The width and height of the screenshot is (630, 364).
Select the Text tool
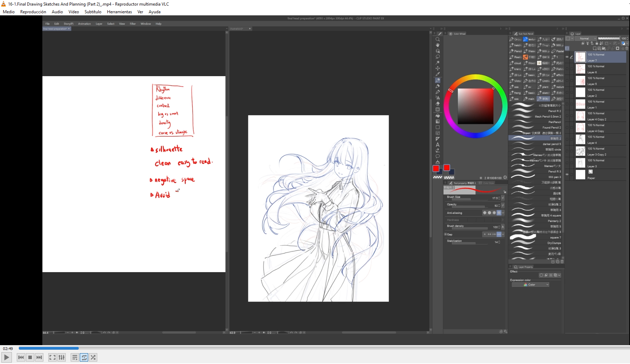coord(438,145)
